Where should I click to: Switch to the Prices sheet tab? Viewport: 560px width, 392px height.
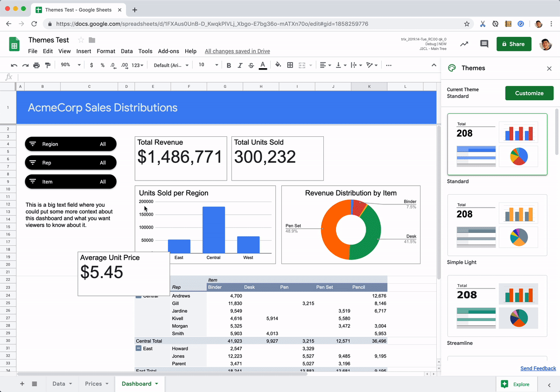click(93, 384)
